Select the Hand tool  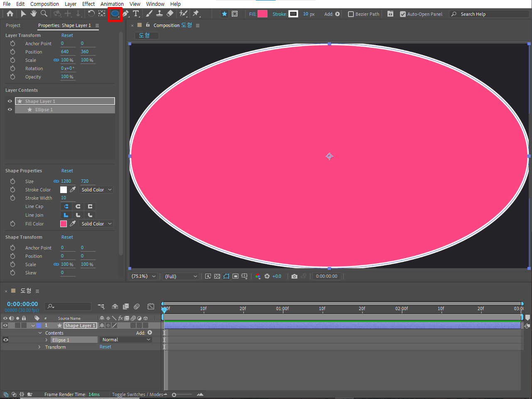coord(34,14)
